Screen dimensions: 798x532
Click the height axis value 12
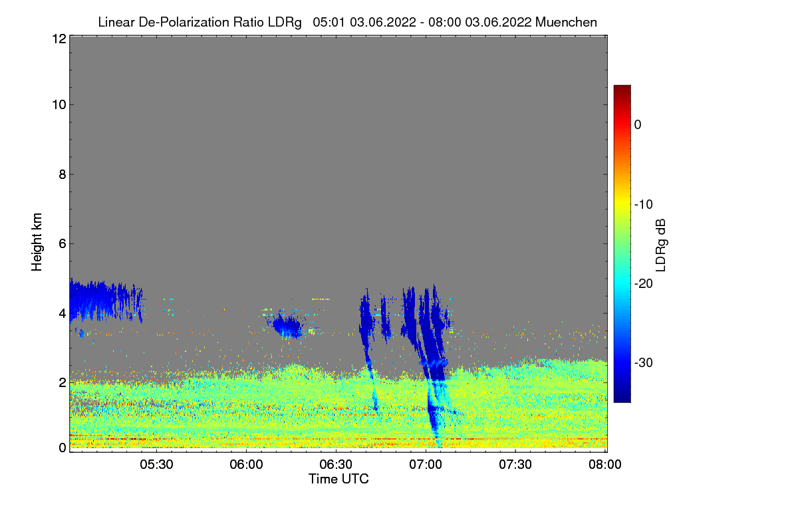coord(58,39)
